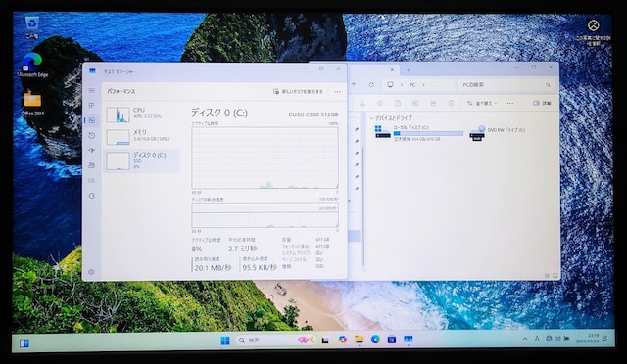
Task: Collapse the デバイスとドライブ group
Action: (x=371, y=118)
